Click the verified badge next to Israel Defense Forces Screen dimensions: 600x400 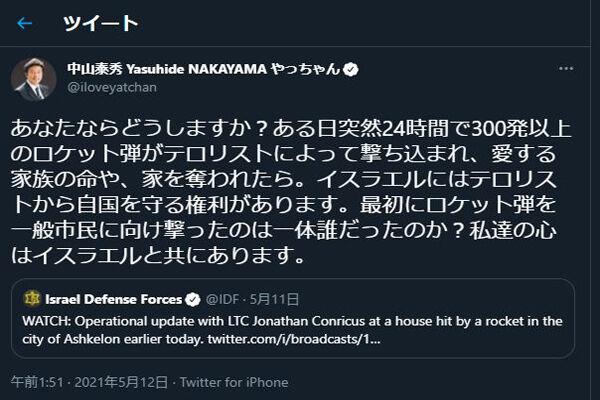point(190,299)
